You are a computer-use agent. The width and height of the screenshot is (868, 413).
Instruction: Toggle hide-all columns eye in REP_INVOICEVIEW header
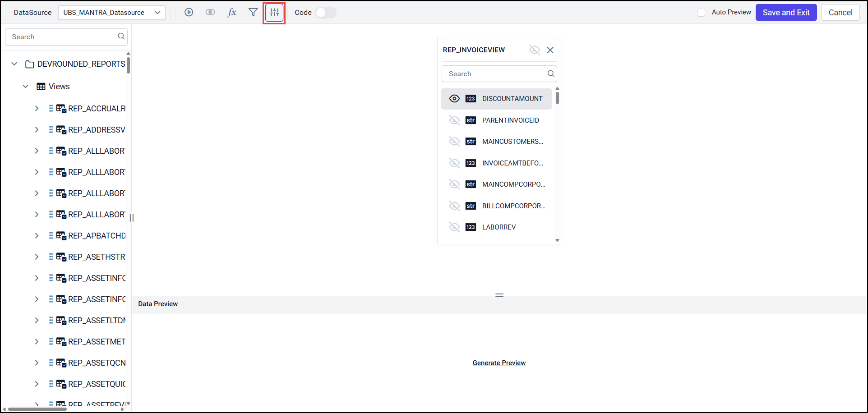click(x=535, y=50)
